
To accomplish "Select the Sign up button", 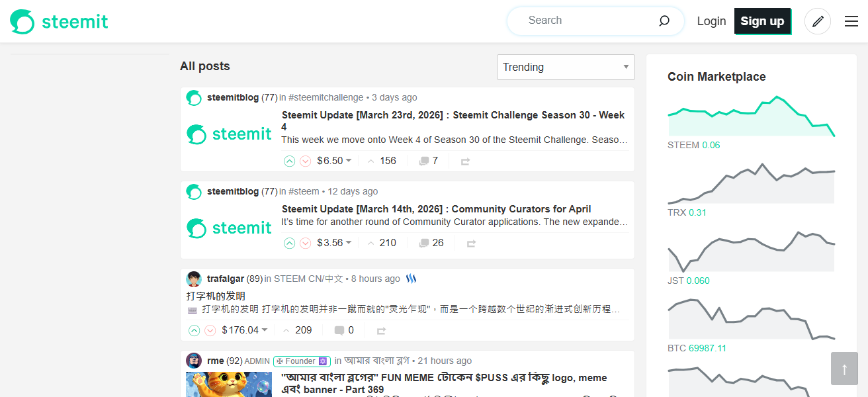I will (x=762, y=21).
